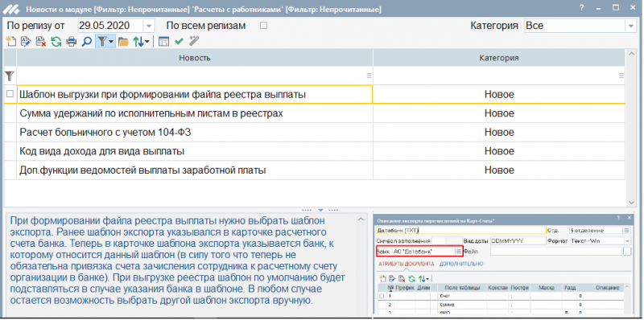The width and height of the screenshot is (644, 320).
Task: Create a new news entry
Action: click(11, 42)
